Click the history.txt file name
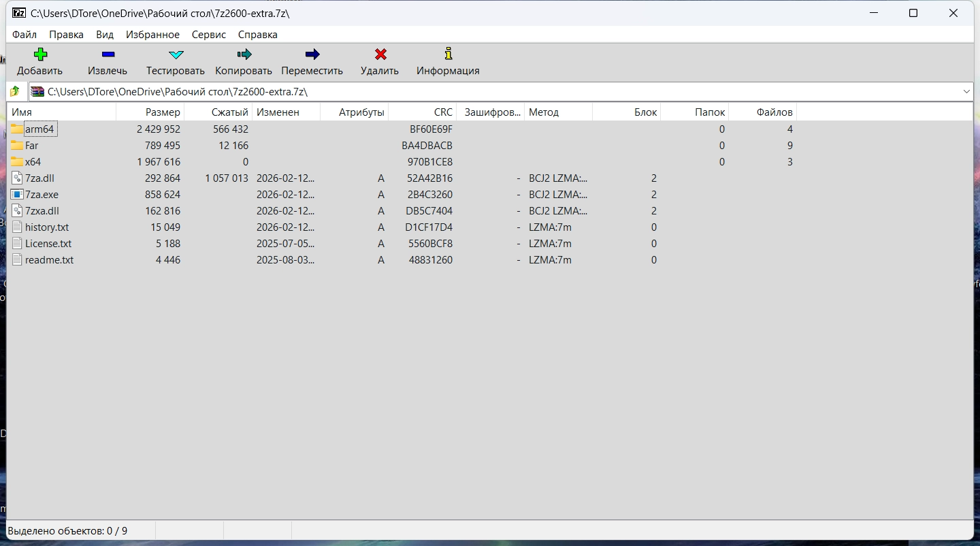The width and height of the screenshot is (980, 546). [47, 227]
